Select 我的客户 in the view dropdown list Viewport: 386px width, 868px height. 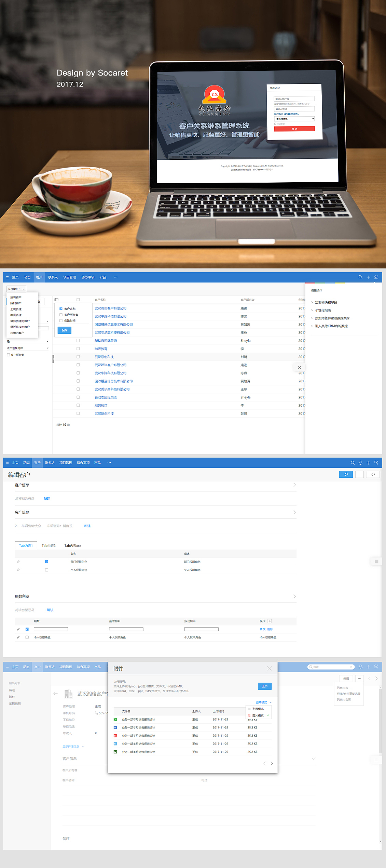pos(16,303)
